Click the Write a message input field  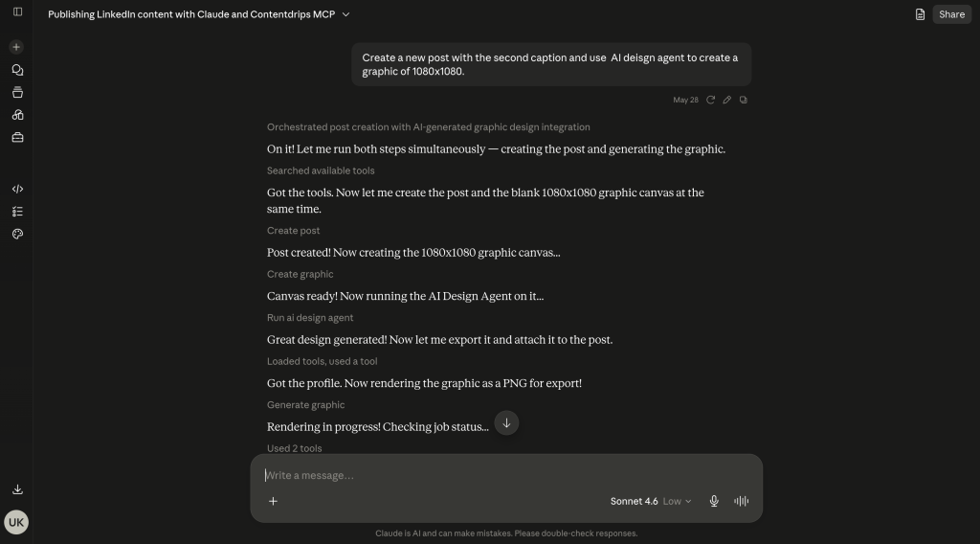(506, 475)
